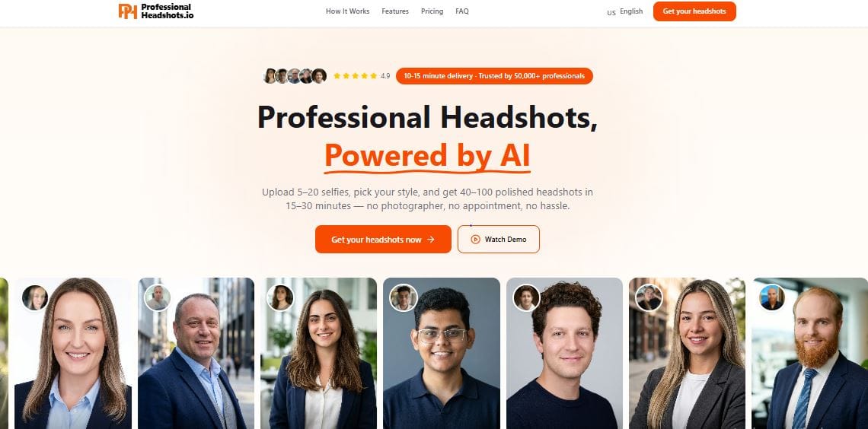Open the headshot of the man in navy blazer outdoors
The image size is (868, 429).
point(196,353)
